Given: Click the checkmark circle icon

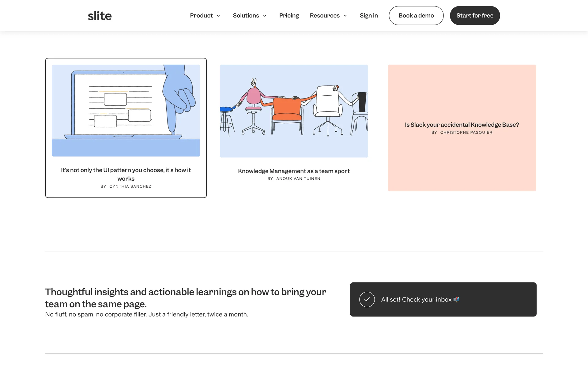Looking at the screenshot, I should click(x=367, y=300).
